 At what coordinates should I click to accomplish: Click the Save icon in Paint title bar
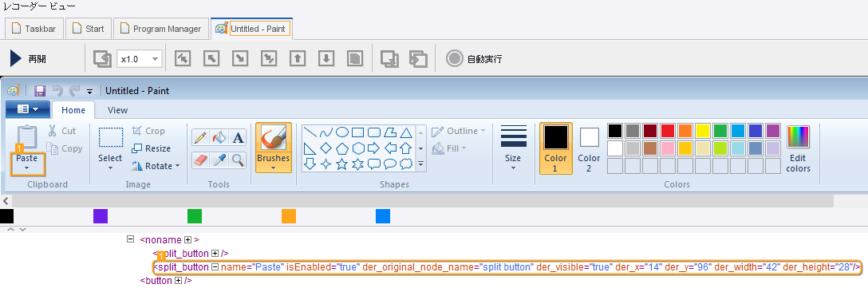[x=40, y=91]
